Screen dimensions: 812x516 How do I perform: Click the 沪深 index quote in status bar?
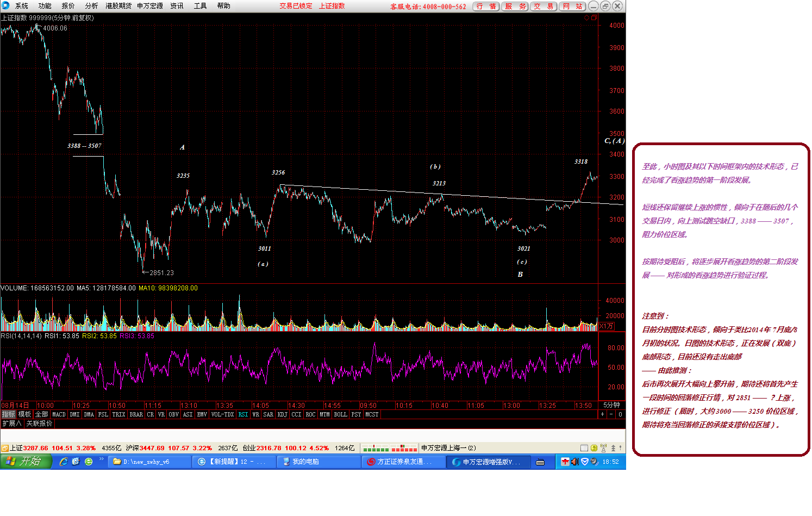(168, 448)
